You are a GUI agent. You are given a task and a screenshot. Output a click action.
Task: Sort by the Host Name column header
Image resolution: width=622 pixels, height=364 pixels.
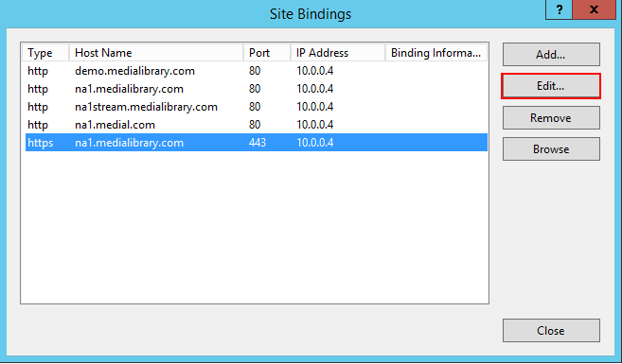click(156, 53)
